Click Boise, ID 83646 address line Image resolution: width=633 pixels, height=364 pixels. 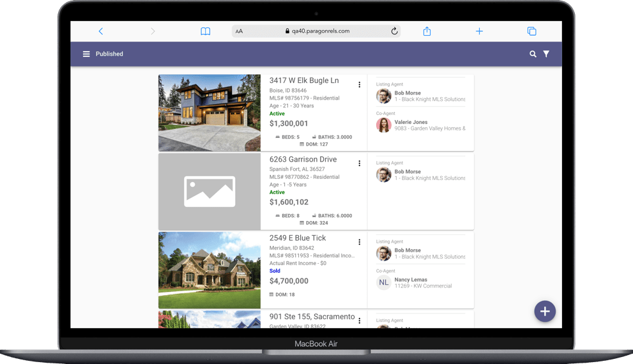click(288, 91)
